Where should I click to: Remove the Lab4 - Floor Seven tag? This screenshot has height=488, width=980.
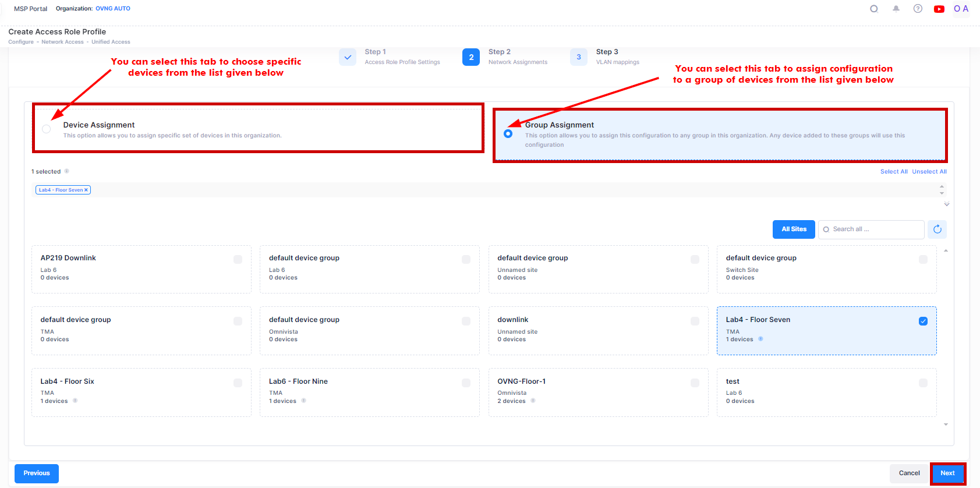[x=86, y=190]
